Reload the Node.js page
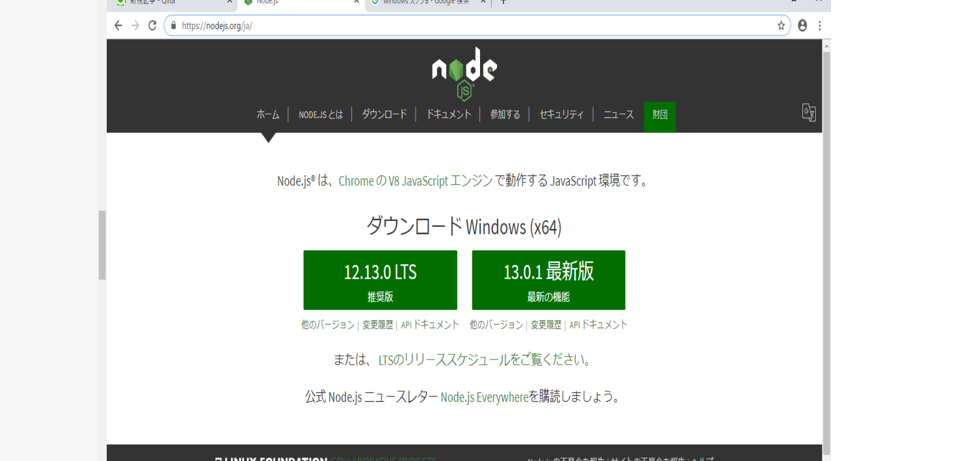 [x=152, y=25]
